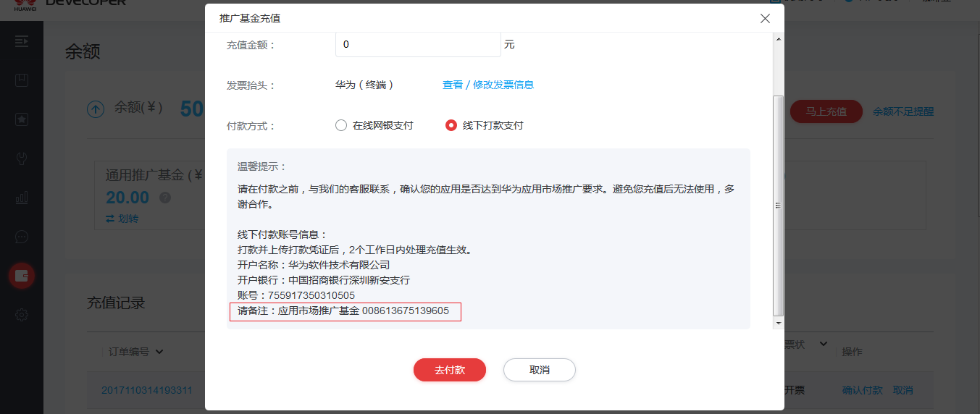Screen dimensions: 980x414
Task: Click the question mark help icon near 20.00
Action: click(x=165, y=198)
